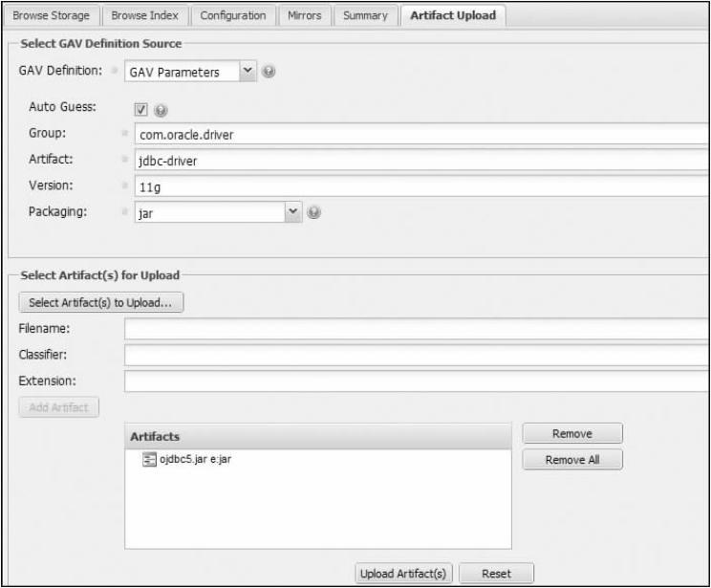Open the Summary tab

[x=365, y=15]
